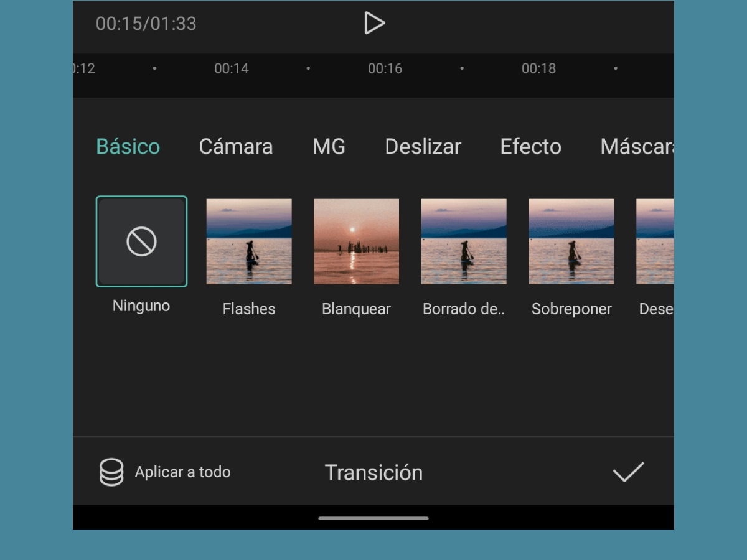Viewport: 747px width, 560px height.
Task: Enable Aplicar a todo option
Action: click(x=165, y=472)
